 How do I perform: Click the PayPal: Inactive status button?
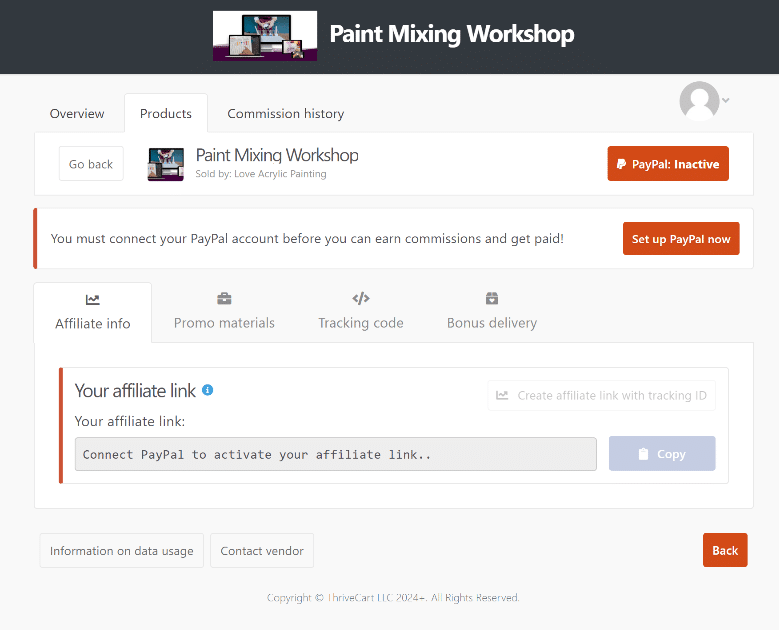tap(667, 164)
